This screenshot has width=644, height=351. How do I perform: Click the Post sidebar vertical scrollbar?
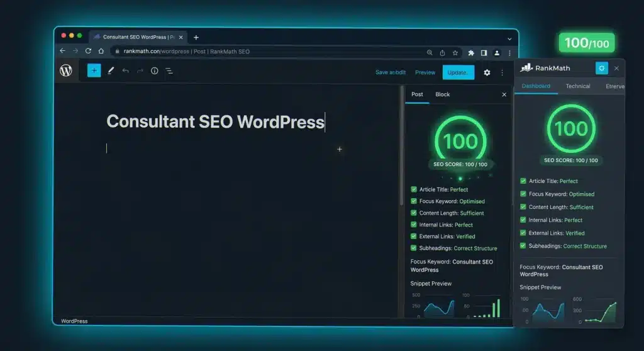point(402,146)
